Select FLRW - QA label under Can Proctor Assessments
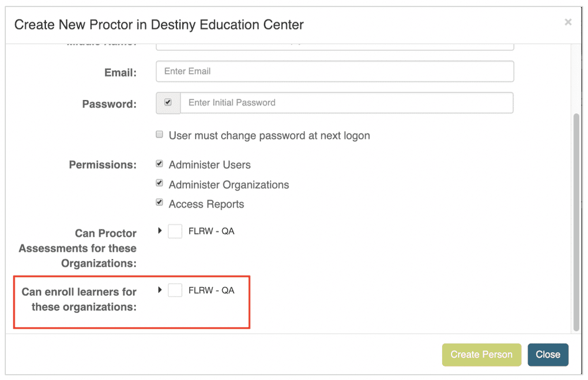The image size is (588, 380). 211,231
